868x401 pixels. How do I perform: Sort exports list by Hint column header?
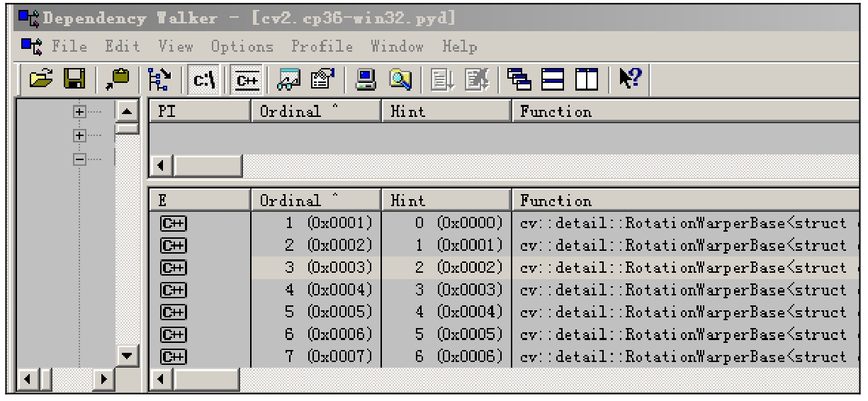[x=446, y=201]
